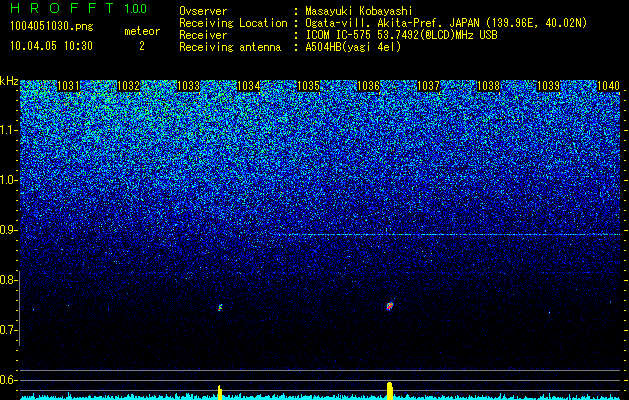629x400 pixels.
Task: Click the Receiving antenna label
Action: point(230,47)
